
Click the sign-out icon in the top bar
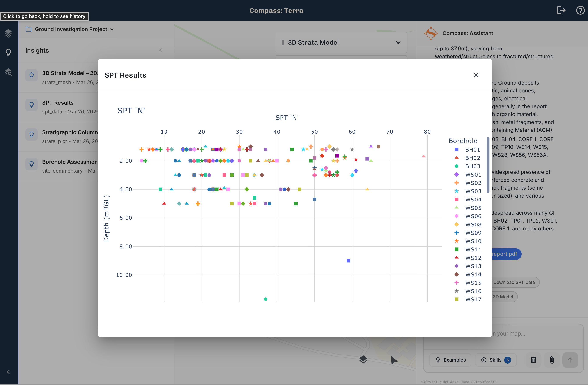561,10
